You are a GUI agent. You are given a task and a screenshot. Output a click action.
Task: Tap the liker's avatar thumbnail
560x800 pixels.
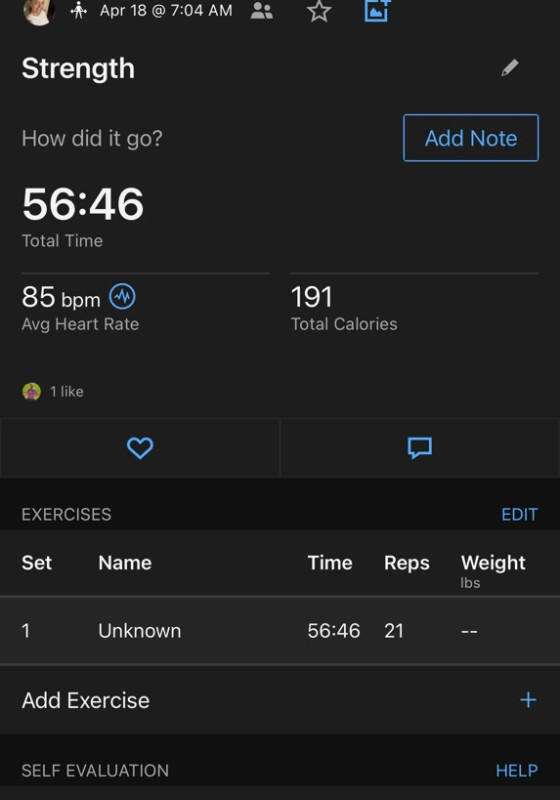click(x=32, y=391)
